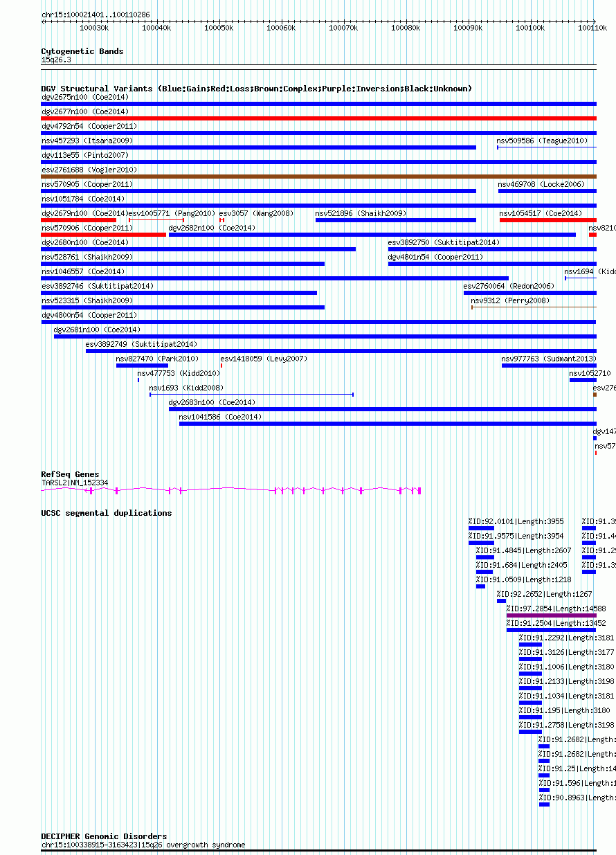Click the blue bar under nsv827470
Viewport: 616px width, 855px height.
pos(142,366)
